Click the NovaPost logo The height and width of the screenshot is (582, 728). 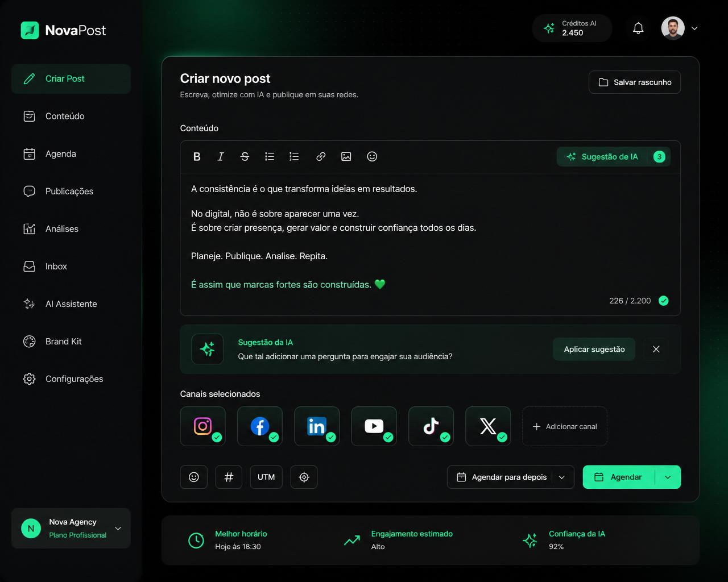63,30
